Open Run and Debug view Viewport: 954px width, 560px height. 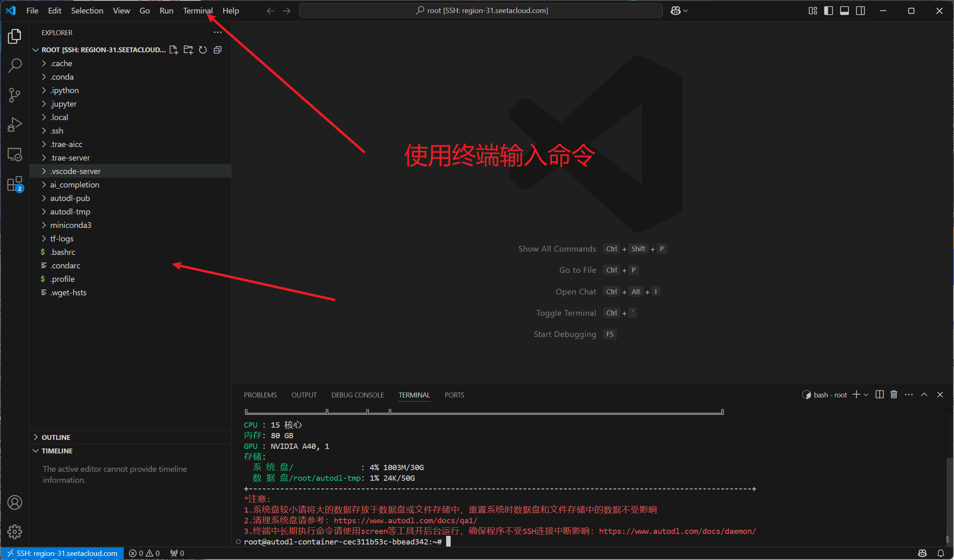click(x=15, y=125)
